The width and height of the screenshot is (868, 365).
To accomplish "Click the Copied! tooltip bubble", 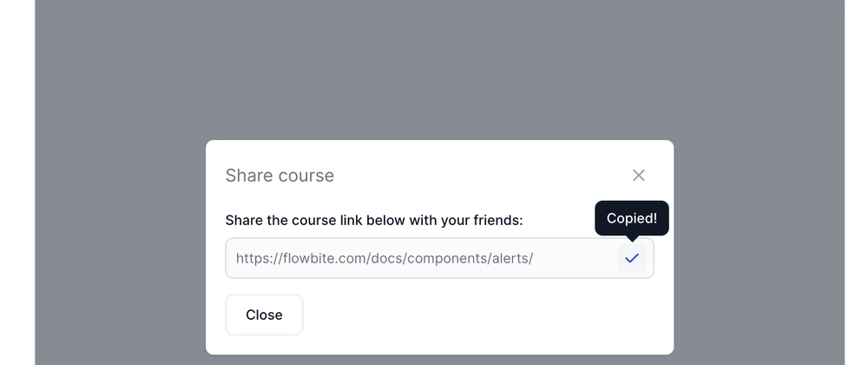I will click(632, 218).
